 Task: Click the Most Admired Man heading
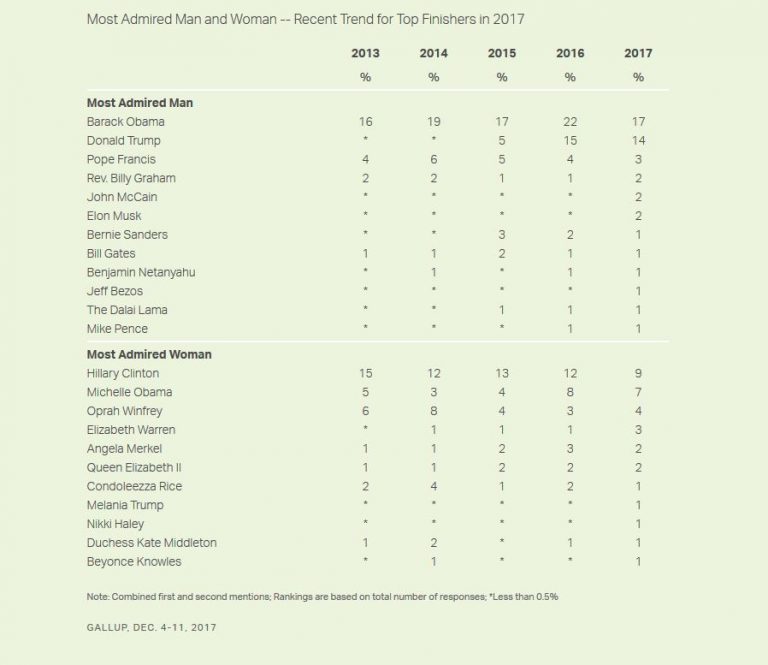tap(140, 102)
